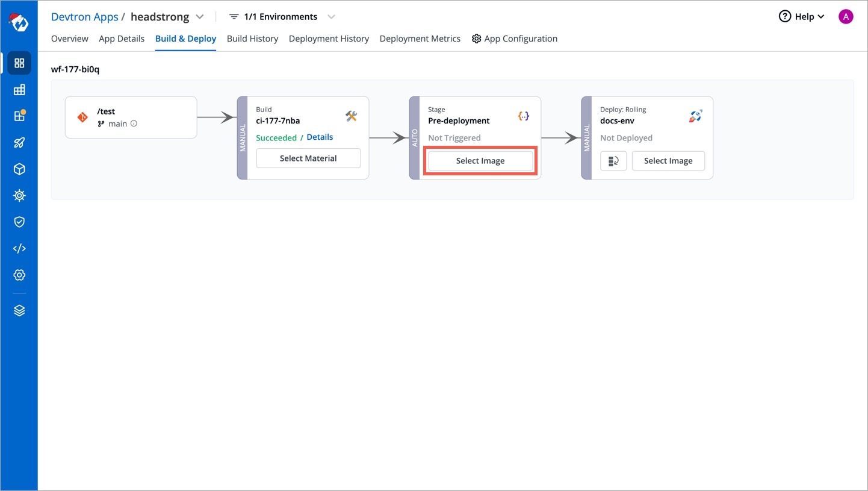Click Select Image in Pre-deployment stage
Viewport: 868px width, 491px height.
[x=480, y=161]
